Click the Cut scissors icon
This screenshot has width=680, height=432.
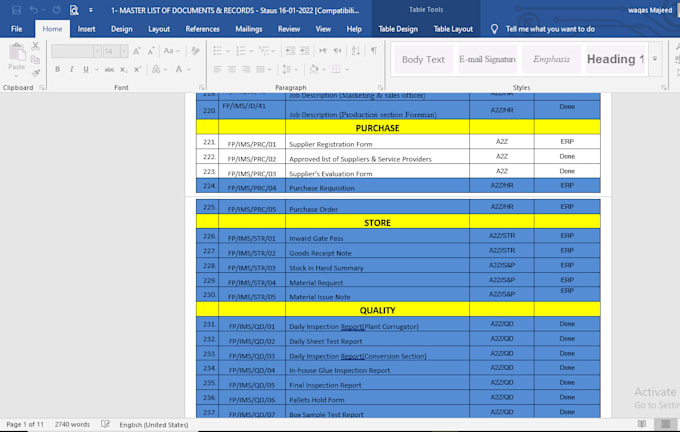click(x=36, y=46)
